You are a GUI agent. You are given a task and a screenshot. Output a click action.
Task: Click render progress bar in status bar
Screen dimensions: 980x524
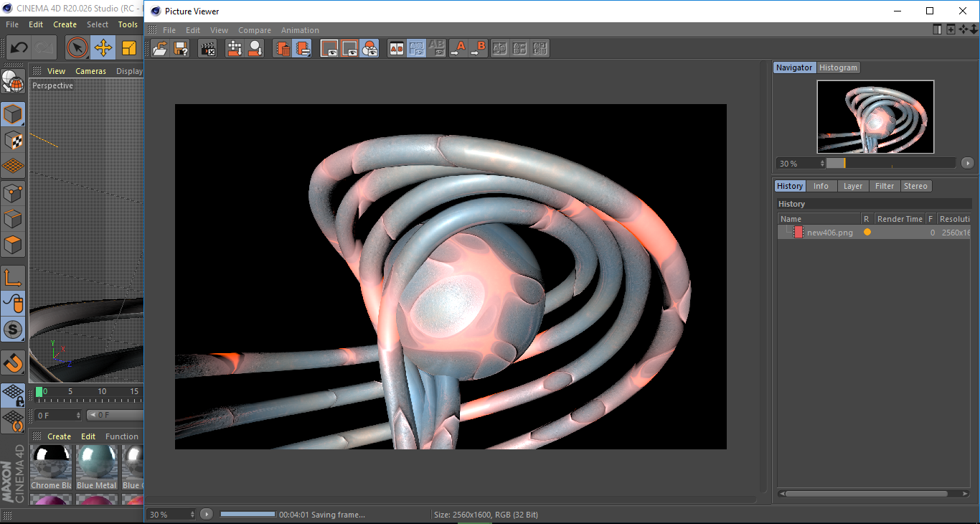[x=248, y=514]
